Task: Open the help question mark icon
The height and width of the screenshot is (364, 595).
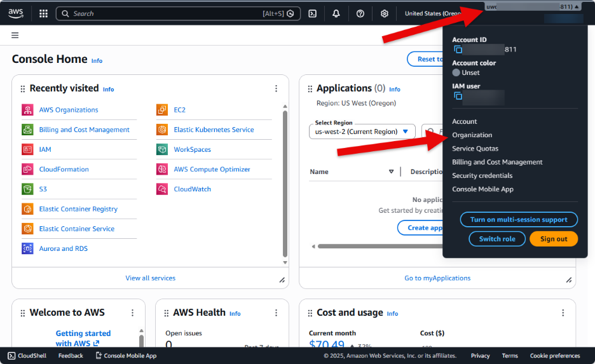Action: tap(360, 13)
